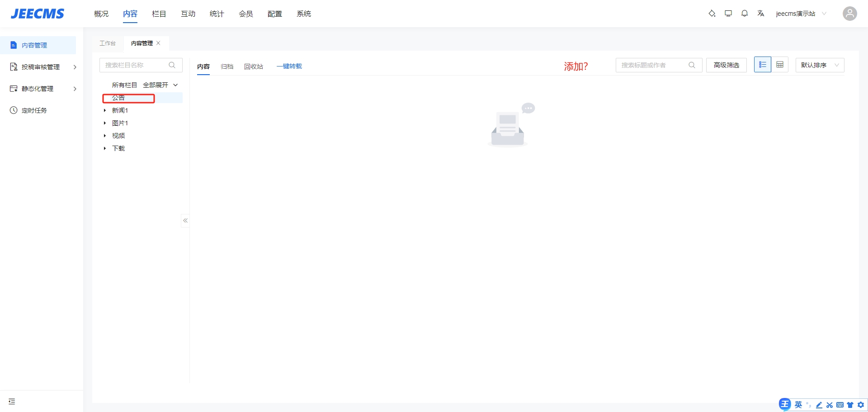Open the jeecms演示站 site dropdown
Screen dimensions: 868x412
pos(801,14)
